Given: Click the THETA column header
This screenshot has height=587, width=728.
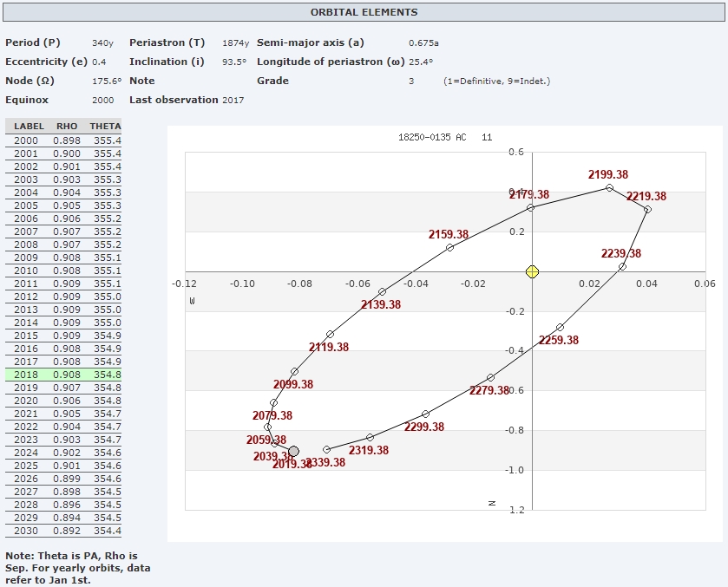Looking at the screenshot, I should [105, 127].
